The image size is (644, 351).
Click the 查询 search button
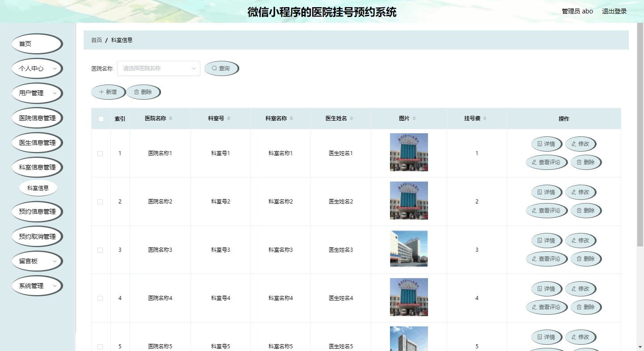[221, 68]
